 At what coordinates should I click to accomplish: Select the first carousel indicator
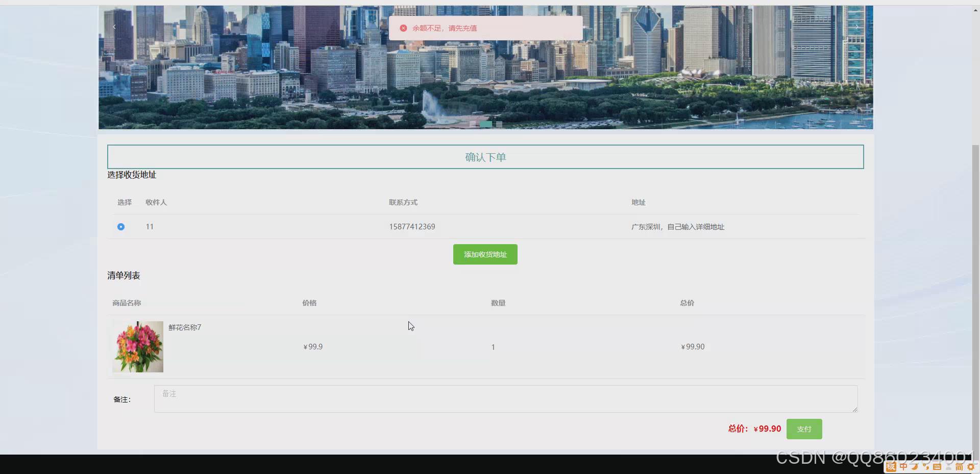point(473,124)
